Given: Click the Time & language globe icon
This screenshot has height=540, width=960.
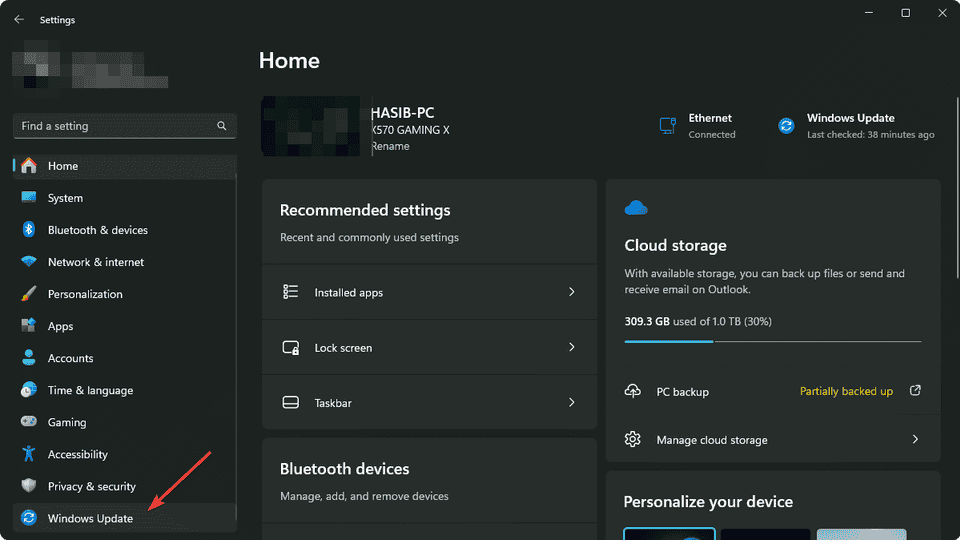Looking at the screenshot, I should tap(29, 389).
